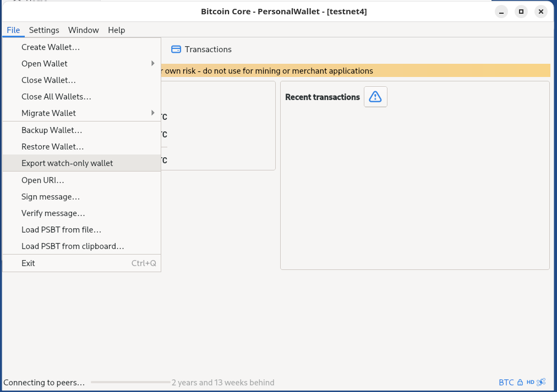This screenshot has width=557, height=392.
Task: Click the network connections icon in status bar
Action: (x=542, y=382)
